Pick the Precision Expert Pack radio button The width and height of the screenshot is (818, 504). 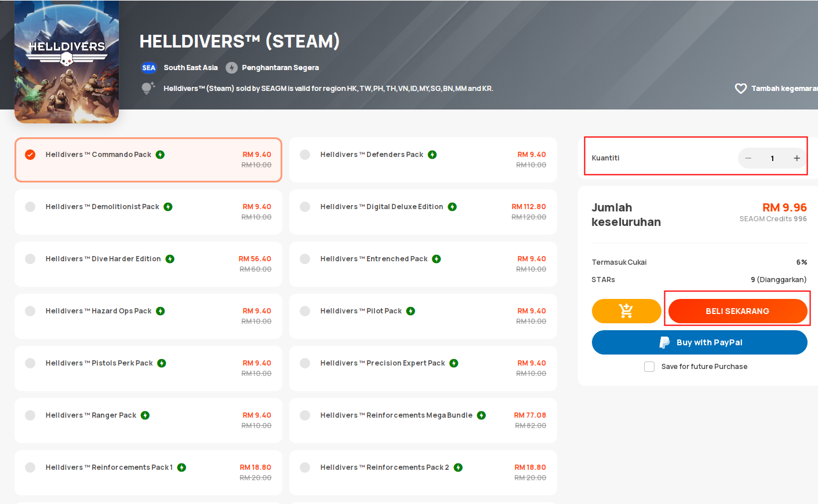305,363
